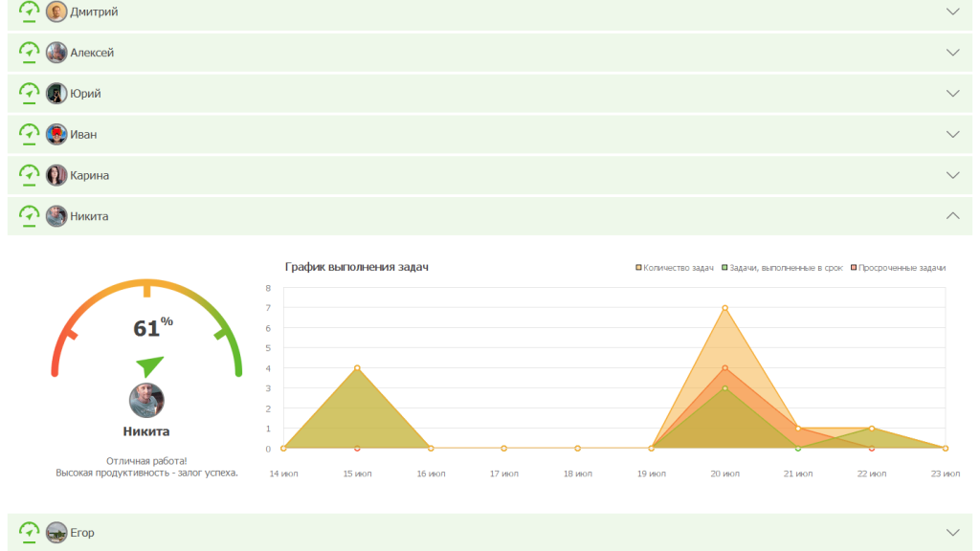Click the График выполнения задач title
The image size is (980, 551).
[x=356, y=267]
